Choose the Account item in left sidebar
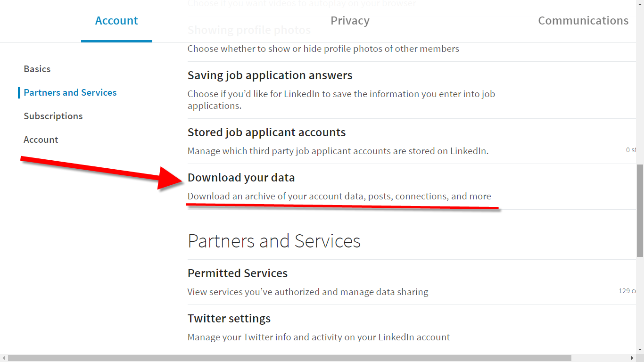This screenshot has height=362, width=644. click(41, 140)
